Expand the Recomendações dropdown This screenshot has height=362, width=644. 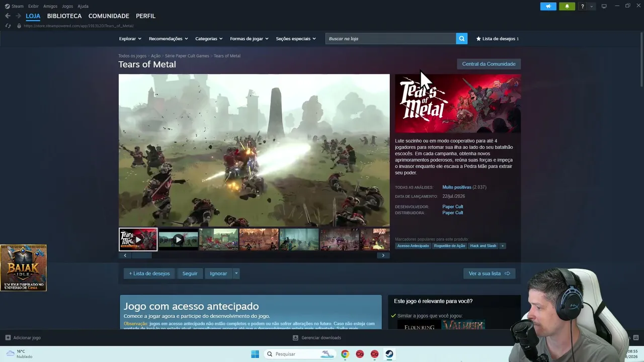pos(169,39)
